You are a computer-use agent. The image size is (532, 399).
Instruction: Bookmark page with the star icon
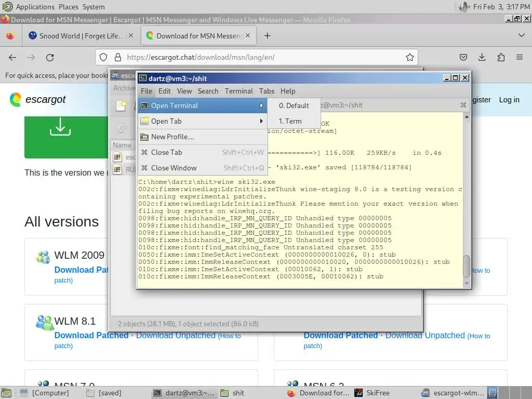pyautogui.click(x=410, y=57)
